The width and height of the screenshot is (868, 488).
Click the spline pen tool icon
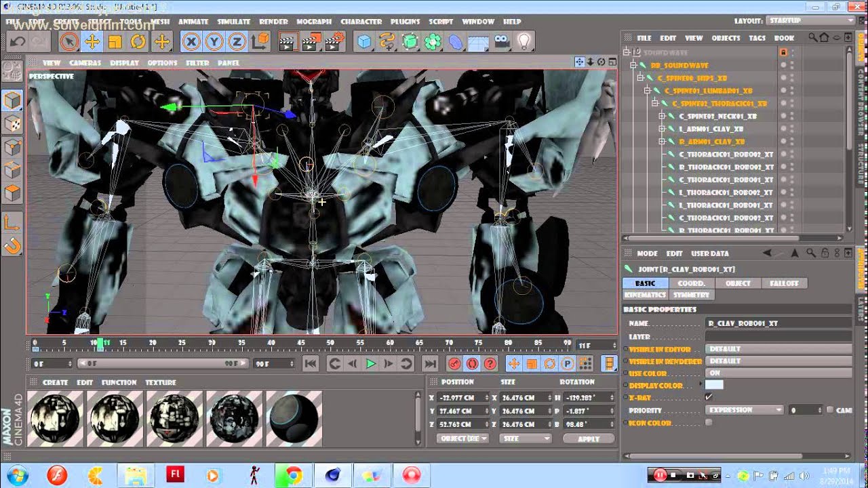coord(387,42)
